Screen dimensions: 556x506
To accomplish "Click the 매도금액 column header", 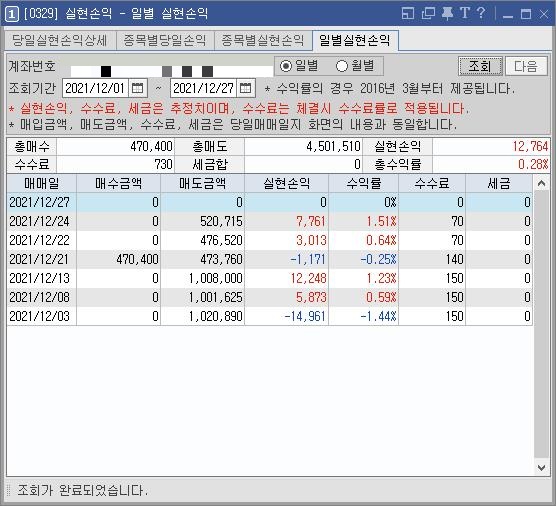I will pyautogui.click(x=202, y=183).
